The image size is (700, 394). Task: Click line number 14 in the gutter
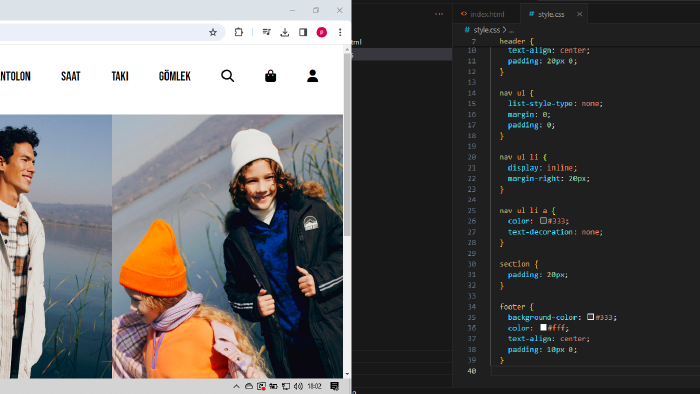[x=472, y=93]
